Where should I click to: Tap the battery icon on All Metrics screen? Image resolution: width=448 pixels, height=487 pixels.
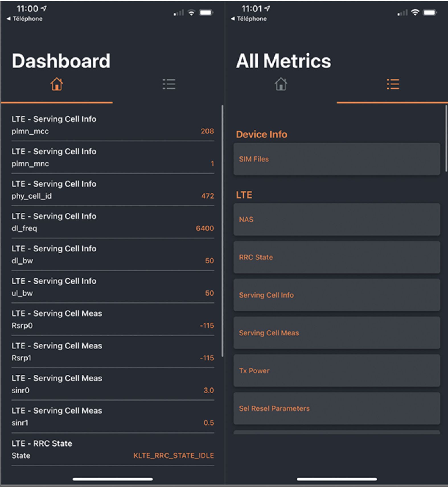[430, 13]
